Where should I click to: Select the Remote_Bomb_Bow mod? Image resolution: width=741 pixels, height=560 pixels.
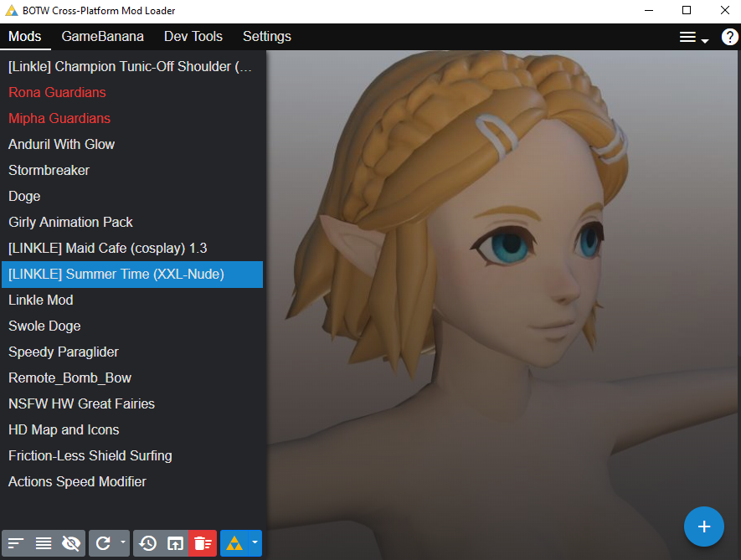(x=132, y=378)
